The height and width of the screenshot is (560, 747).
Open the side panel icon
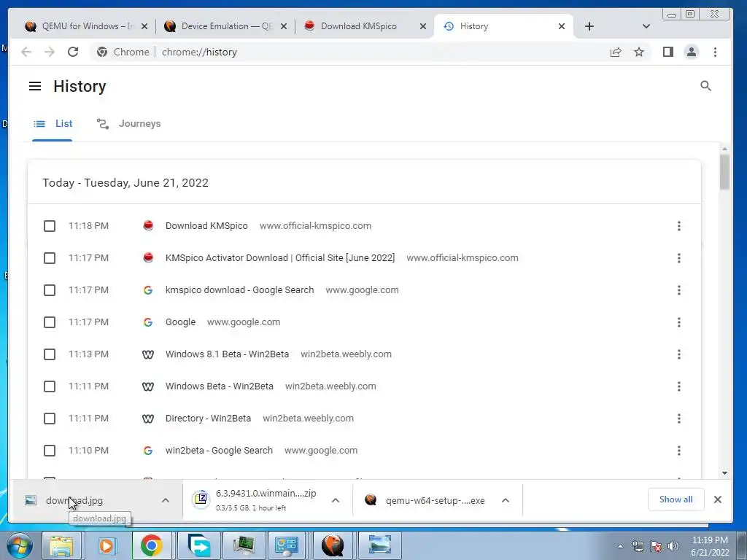[668, 52]
